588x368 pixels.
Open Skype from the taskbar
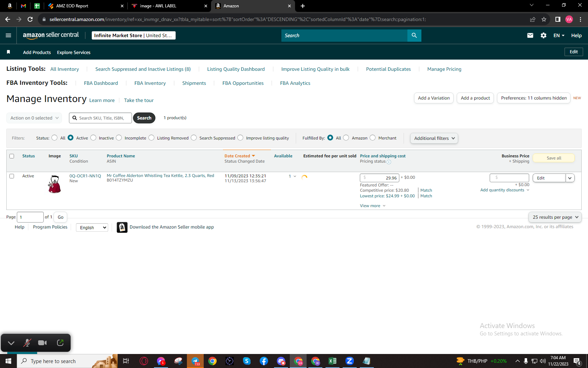(247, 361)
